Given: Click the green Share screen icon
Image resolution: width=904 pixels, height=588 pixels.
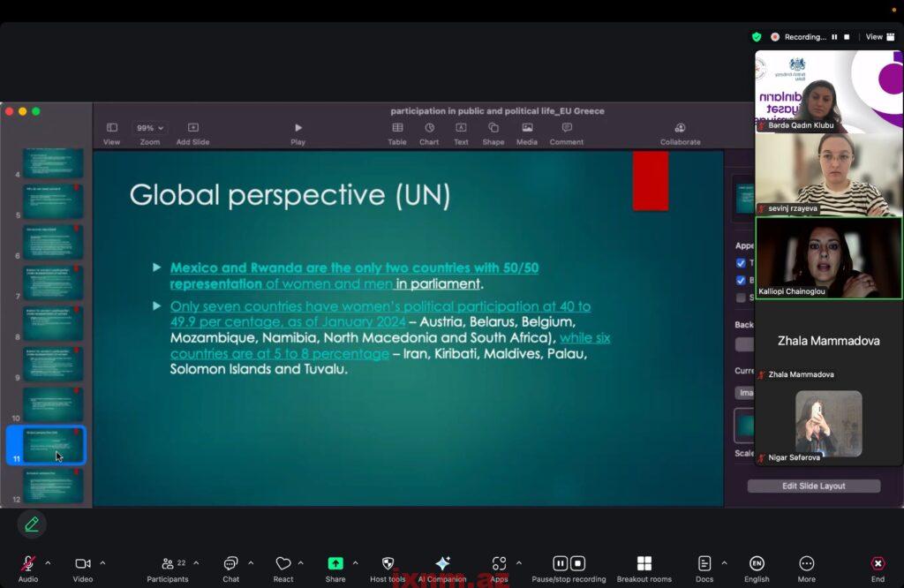Looking at the screenshot, I should [x=335, y=564].
